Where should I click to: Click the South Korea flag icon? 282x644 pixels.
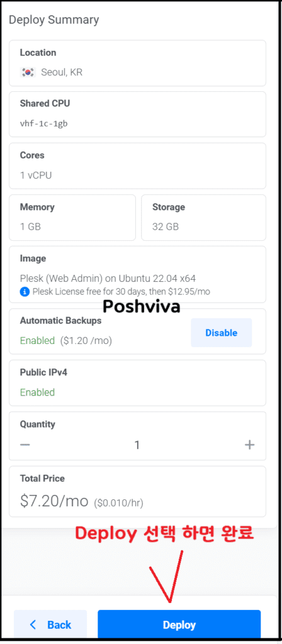(28, 72)
